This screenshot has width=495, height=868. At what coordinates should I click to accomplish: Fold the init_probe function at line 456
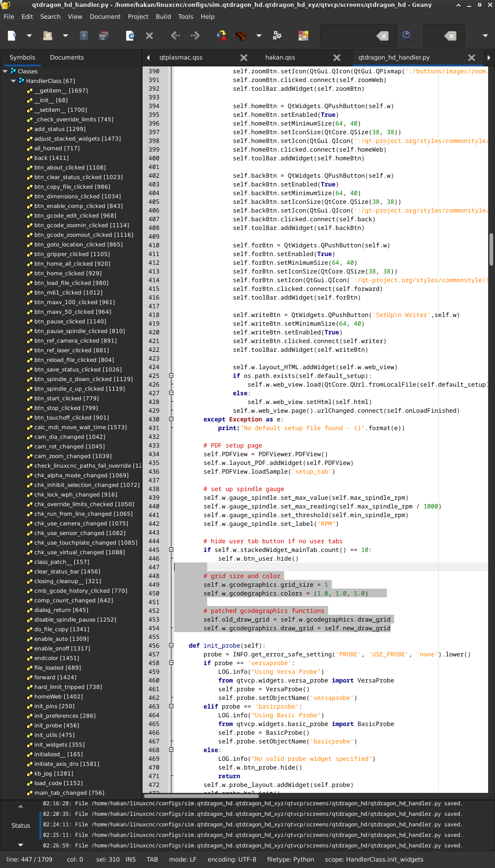171,645
